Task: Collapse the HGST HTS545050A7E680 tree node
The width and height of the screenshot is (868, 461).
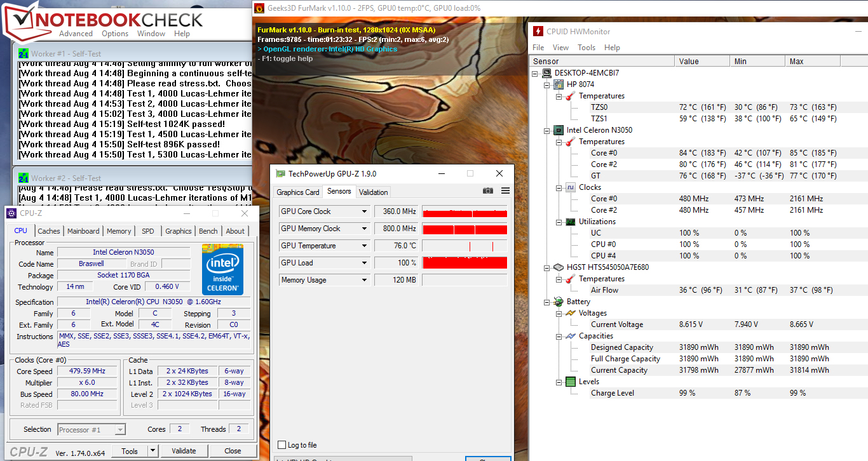Action: coord(547,267)
